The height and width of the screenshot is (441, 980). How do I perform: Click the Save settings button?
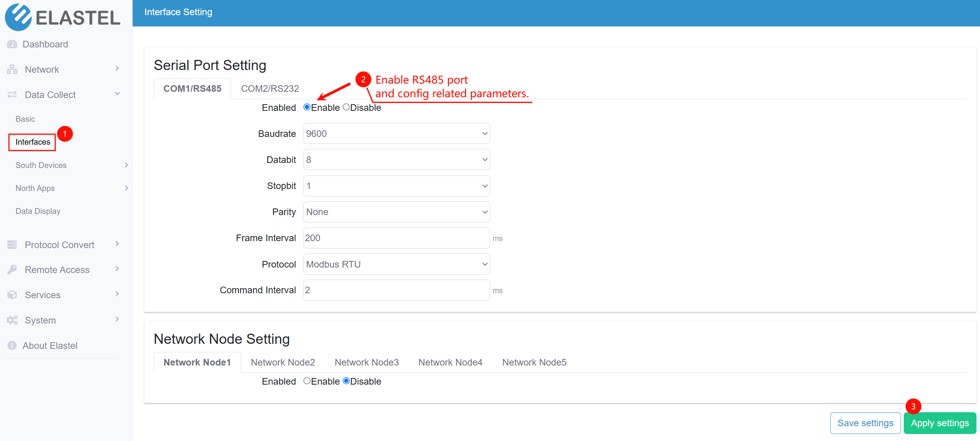pos(865,423)
